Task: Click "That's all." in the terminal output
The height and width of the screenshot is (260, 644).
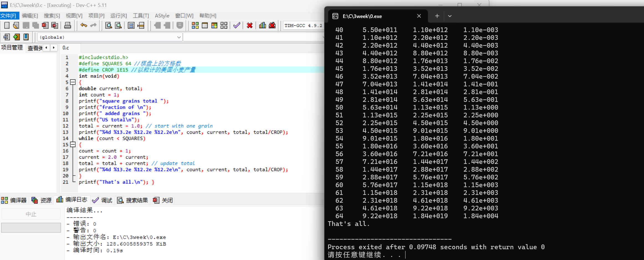Action: [x=349, y=224]
